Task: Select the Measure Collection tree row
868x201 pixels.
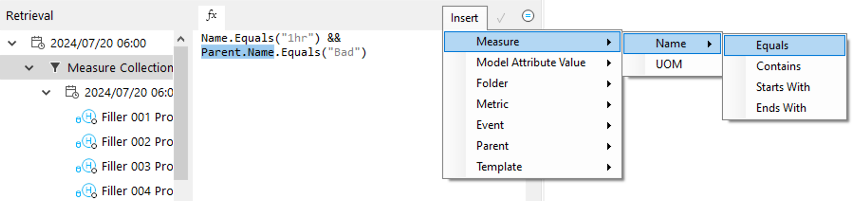Action: [x=86, y=68]
